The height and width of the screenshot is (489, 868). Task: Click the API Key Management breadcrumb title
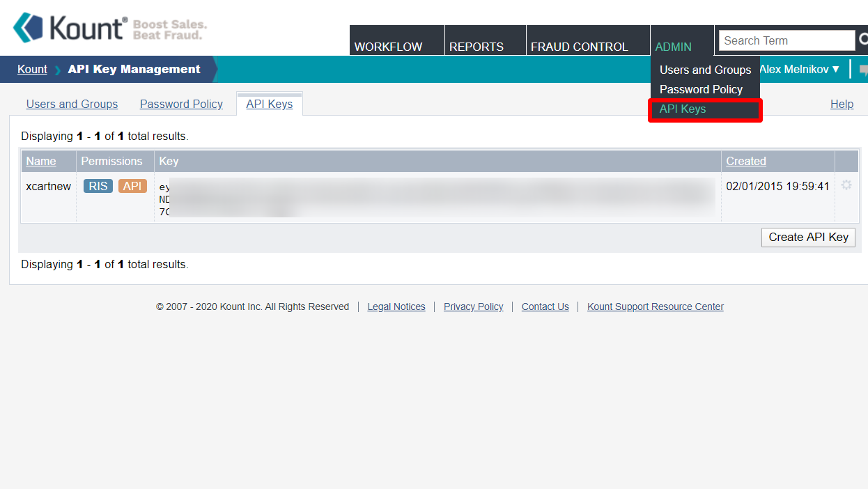click(x=134, y=69)
